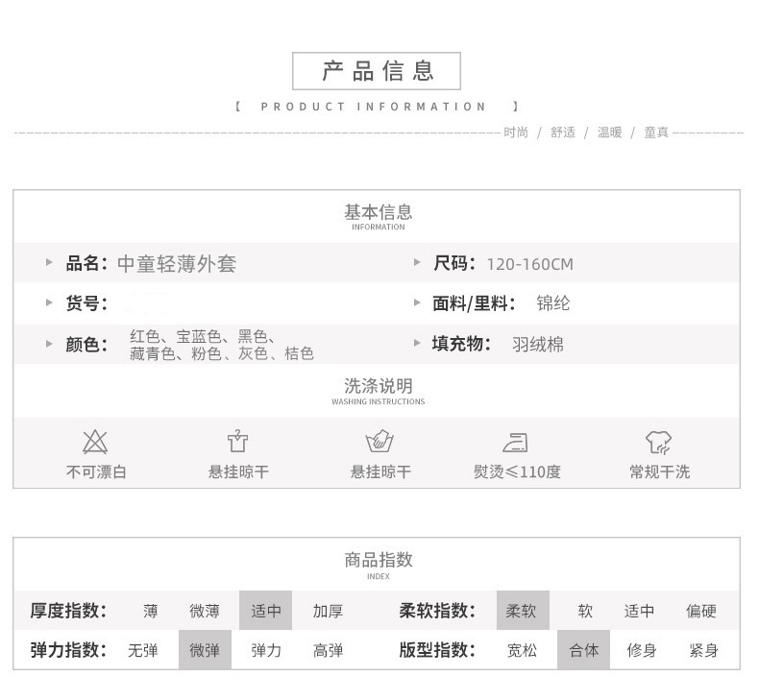Click the 弹力指数 label
The height and width of the screenshot is (700, 759).
coord(68,650)
